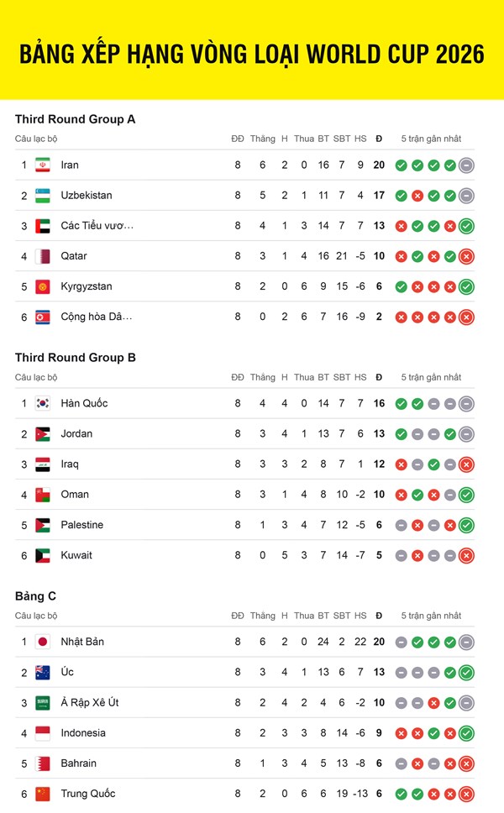Open the Jordan team row
This screenshot has height=813, width=504.
(x=244, y=434)
